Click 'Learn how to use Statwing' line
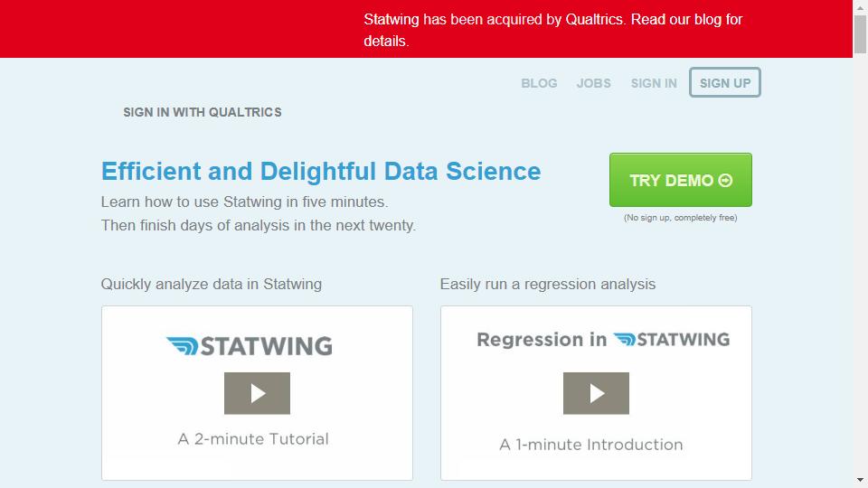Screen dimensions: 868x488 click(x=244, y=202)
